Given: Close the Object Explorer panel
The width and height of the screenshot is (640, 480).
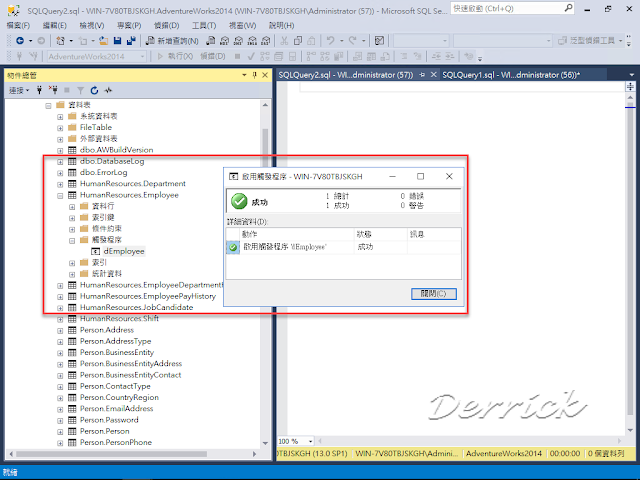Looking at the screenshot, I should (x=265, y=75).
